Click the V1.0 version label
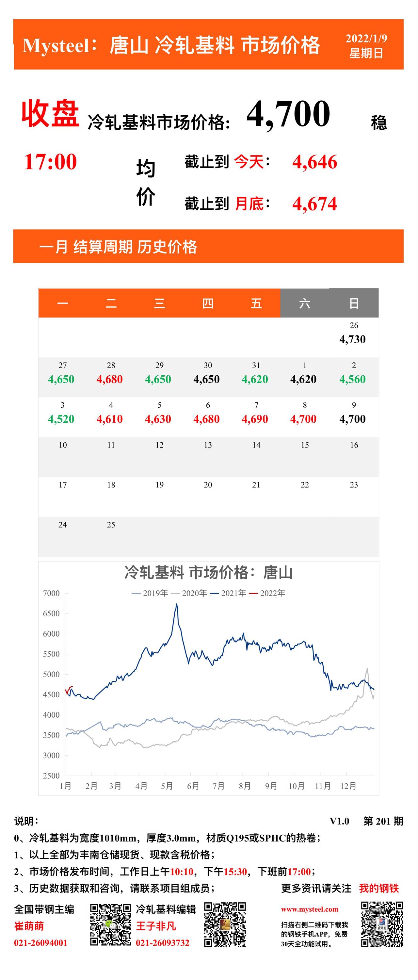Screen dimensions: 418x980 pyautogui.click(x=339, y=822)
